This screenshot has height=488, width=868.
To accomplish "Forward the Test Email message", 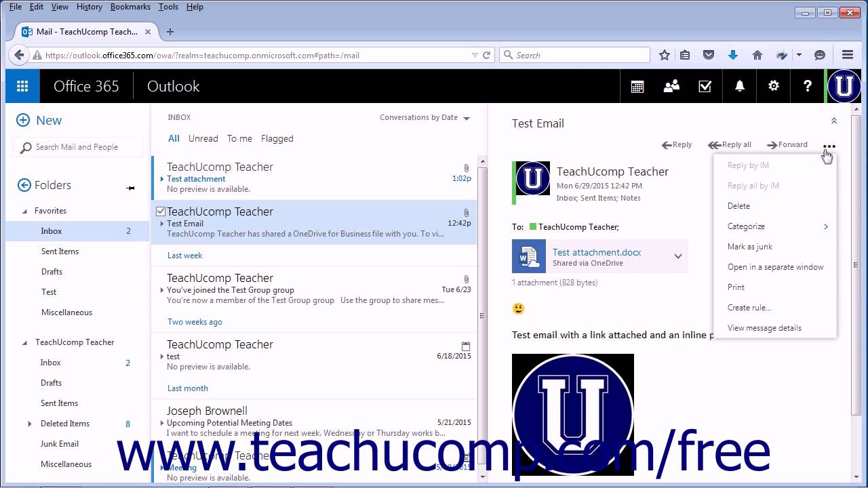I will tap(787, 144).
